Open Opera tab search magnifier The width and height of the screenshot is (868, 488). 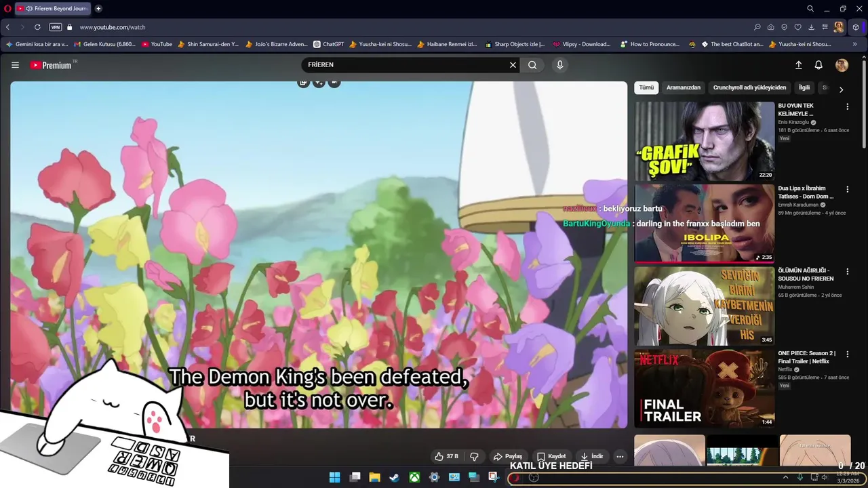pyautogui.click(x=810, y=9)
